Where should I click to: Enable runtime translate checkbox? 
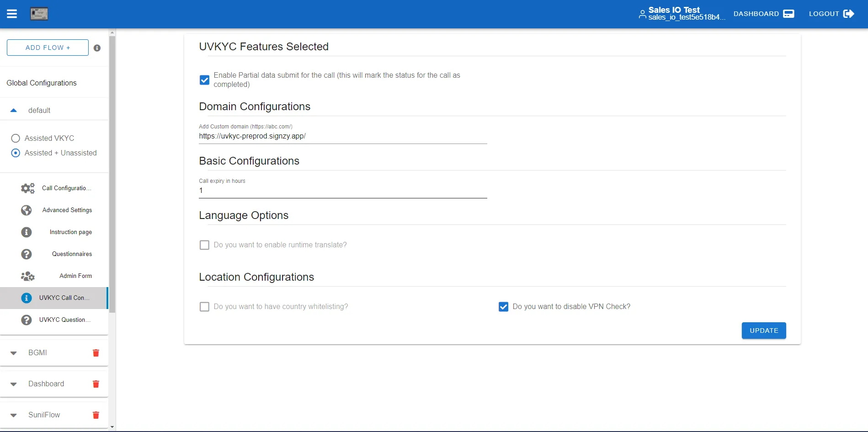point(205,245)
